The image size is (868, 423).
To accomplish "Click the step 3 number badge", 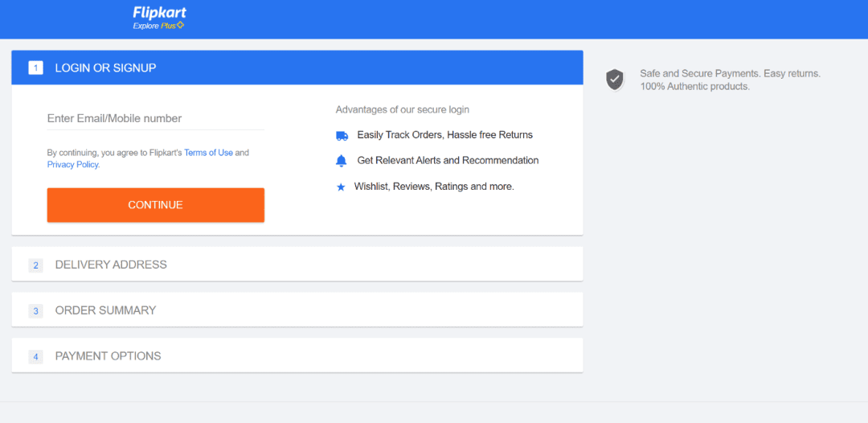I will [x=36, y=310].
